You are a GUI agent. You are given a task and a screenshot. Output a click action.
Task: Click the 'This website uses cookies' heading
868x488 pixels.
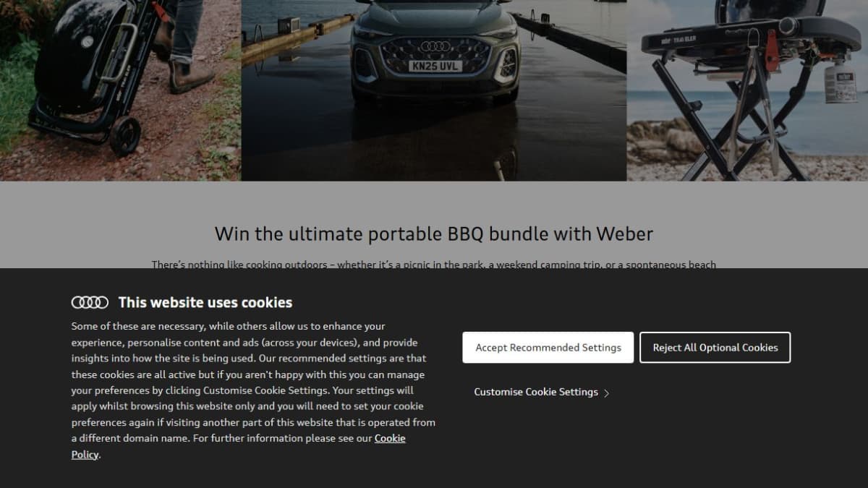tap(205, 302)
